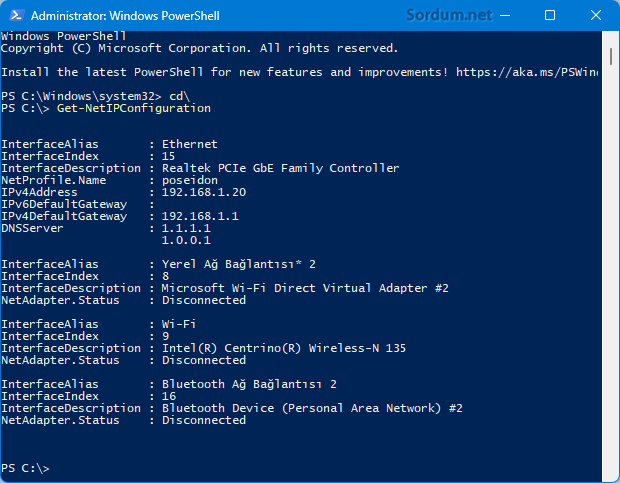Click the IPv4Address value 192.168.1.20
The height and width of the screenshot is (483, 620).
pyautogui.click(x=204, y=192)
